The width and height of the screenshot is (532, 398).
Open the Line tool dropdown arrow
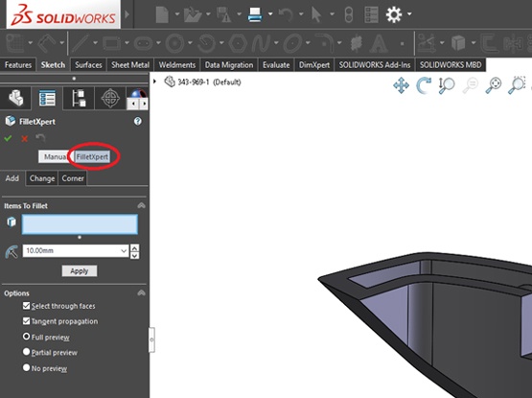tap(95, 43)
